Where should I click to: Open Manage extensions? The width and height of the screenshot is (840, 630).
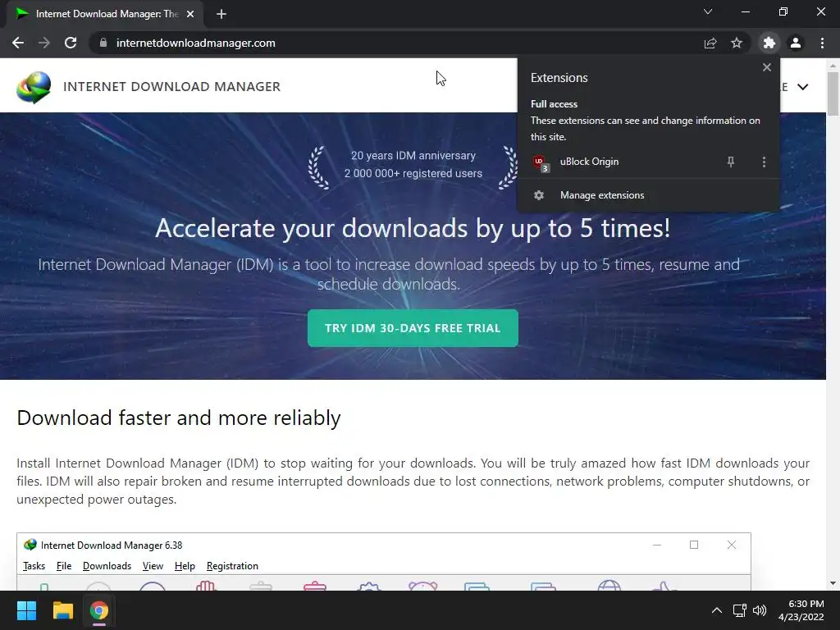(x=648, y=195)
